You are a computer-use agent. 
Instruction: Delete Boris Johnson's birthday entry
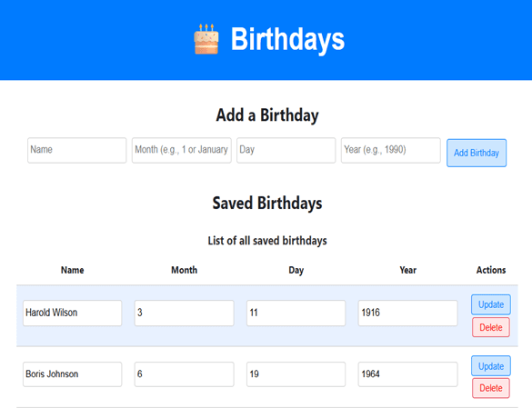tap(491, 388)
